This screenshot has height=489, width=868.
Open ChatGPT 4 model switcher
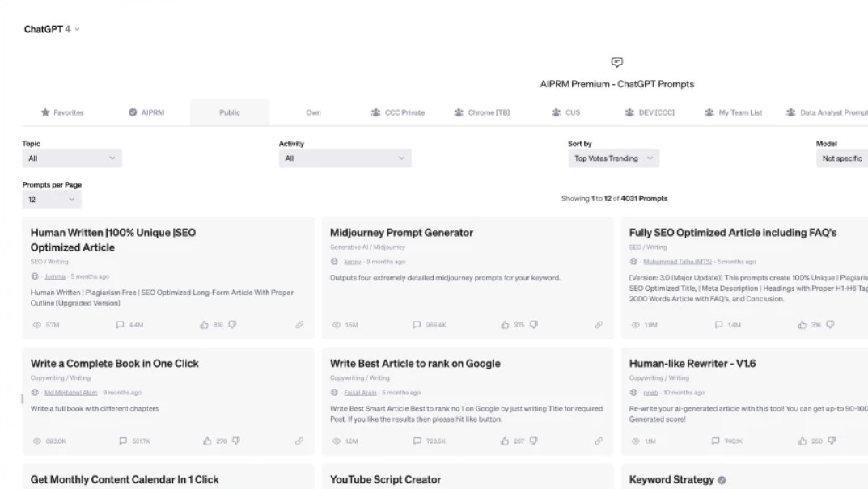tap(53, 29)
